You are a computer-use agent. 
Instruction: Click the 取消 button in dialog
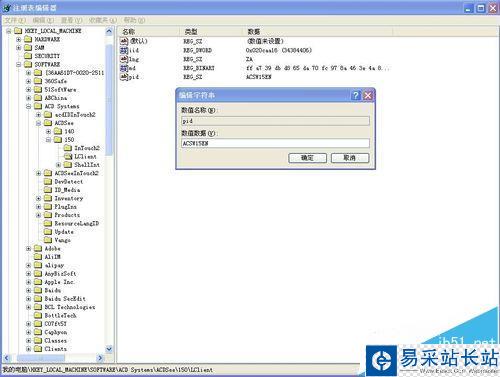click(x=350, y=158)
